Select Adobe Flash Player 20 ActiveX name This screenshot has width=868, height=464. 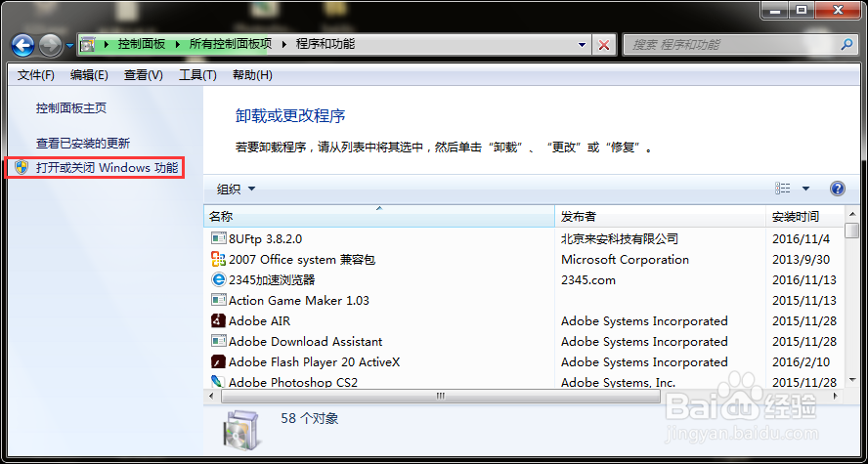point(315,362)
